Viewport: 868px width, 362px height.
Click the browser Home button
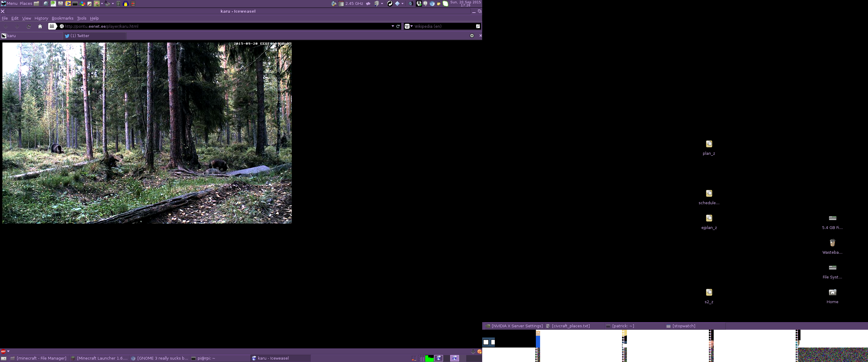[40, 26]
